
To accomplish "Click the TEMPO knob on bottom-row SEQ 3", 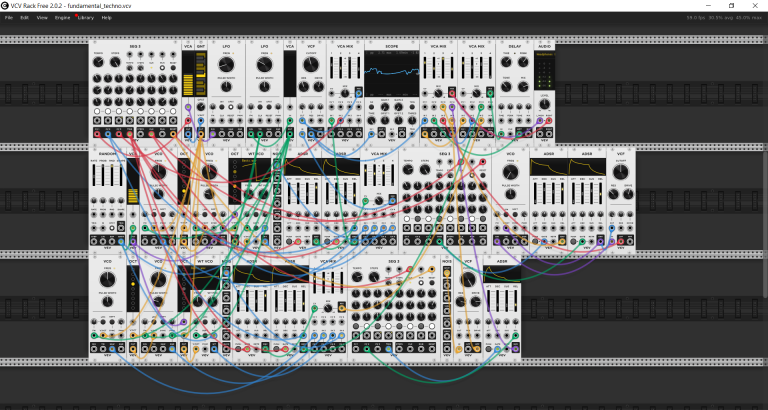I will (x=357, y=277).
